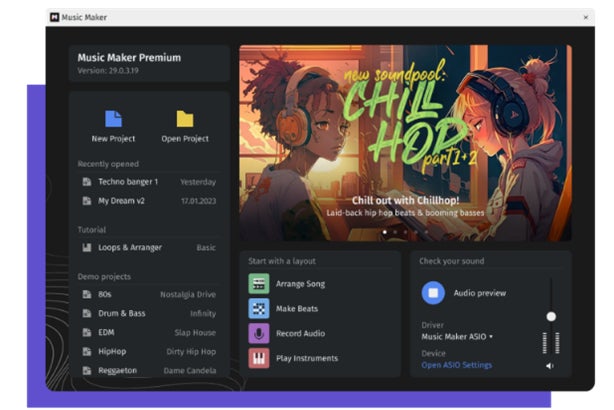Close the Music Maker start window

pos(586,17)
